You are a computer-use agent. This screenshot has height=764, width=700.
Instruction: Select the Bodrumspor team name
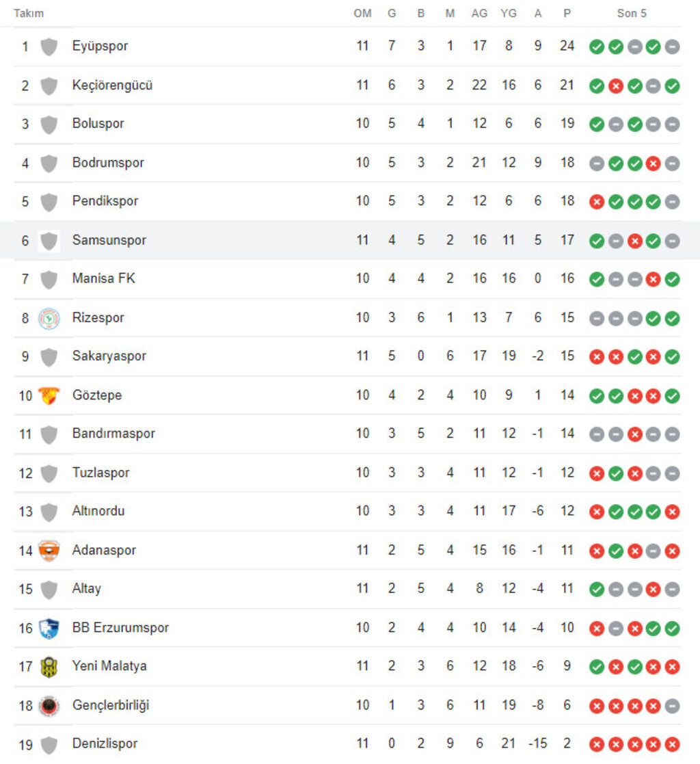tap(108, 162)
